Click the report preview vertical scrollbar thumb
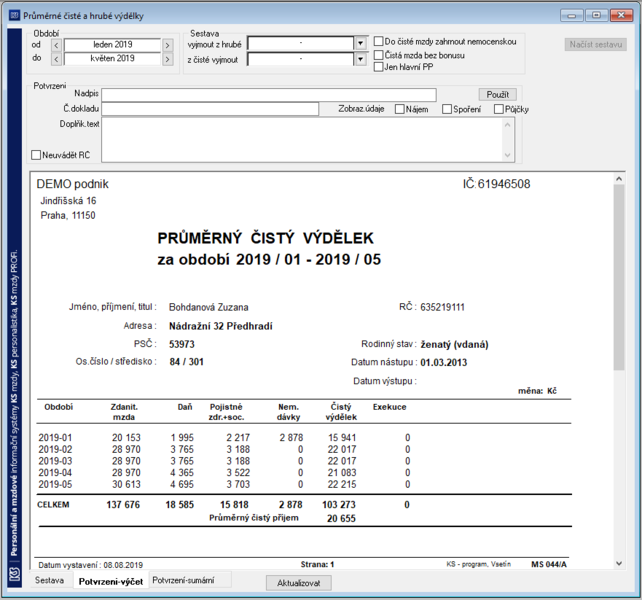Viewport: 642px width, 600px height. (x=619, y=278)
